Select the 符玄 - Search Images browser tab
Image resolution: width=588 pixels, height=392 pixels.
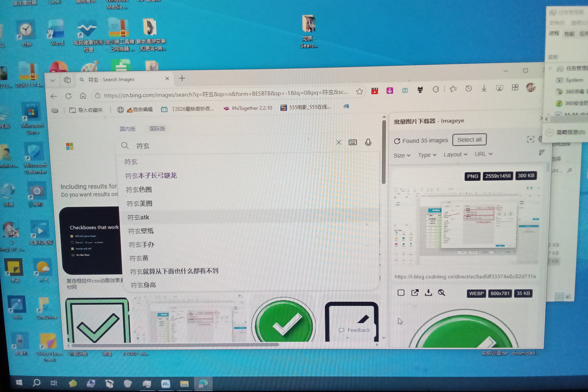[124, 79]
